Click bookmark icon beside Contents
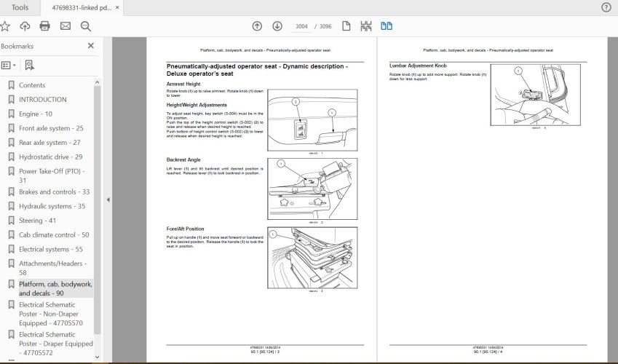 12,85
